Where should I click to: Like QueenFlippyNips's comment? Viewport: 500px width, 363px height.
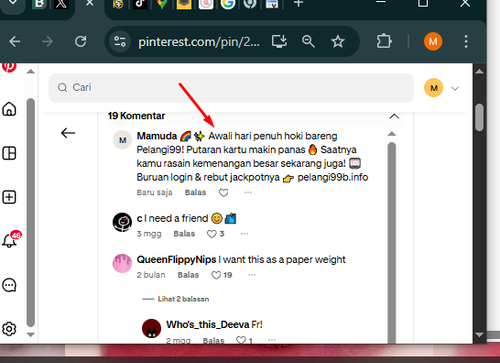coord(216,275)
